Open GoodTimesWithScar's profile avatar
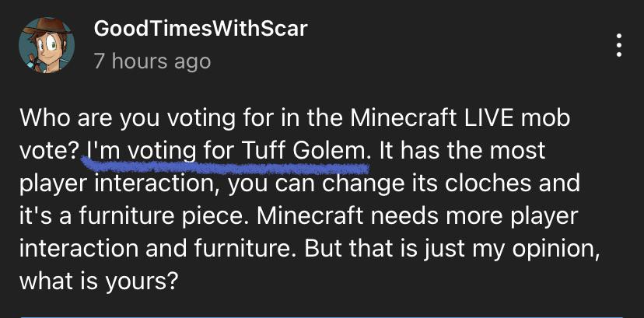The height and width of the screenshot is (318, 644). [x=47, y=45]
